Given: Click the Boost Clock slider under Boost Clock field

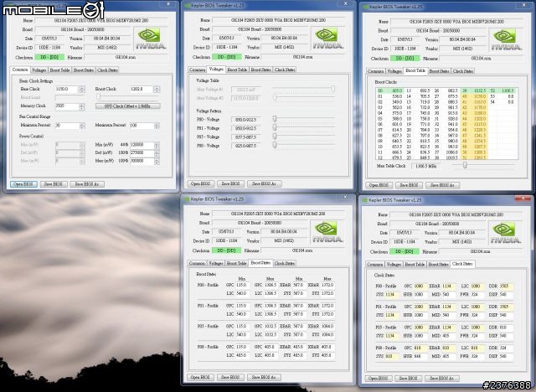Looking at the screenshot, I should tap(99, 97).
